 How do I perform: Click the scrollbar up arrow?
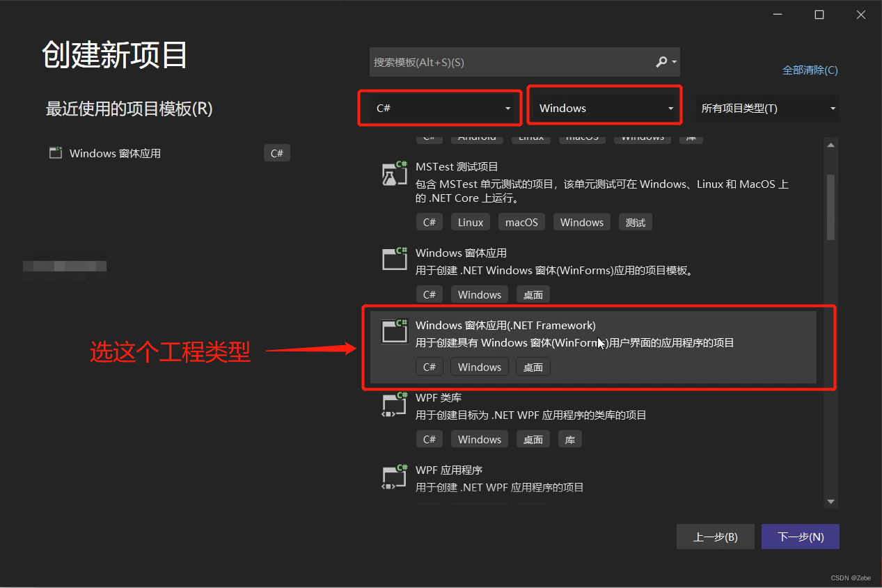(830, 144)
